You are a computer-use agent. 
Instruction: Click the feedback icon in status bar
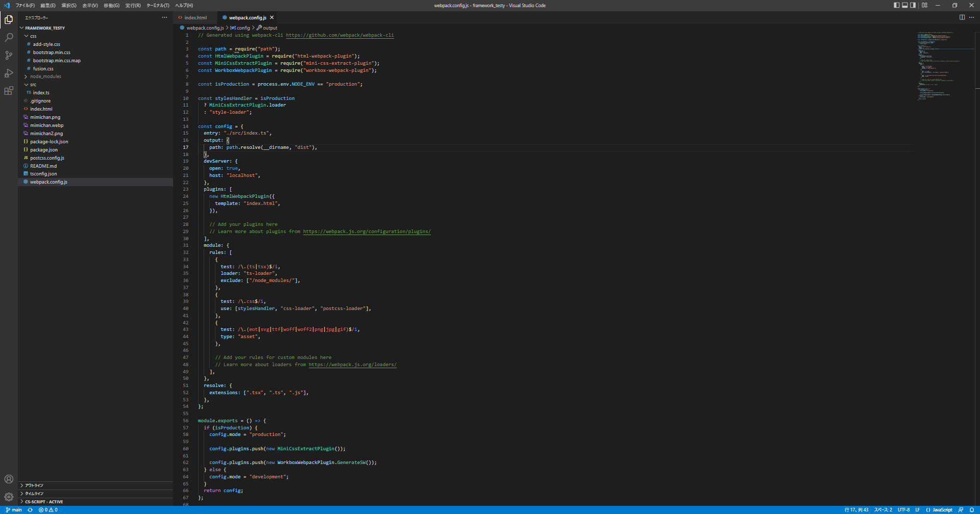pos(961,510)
